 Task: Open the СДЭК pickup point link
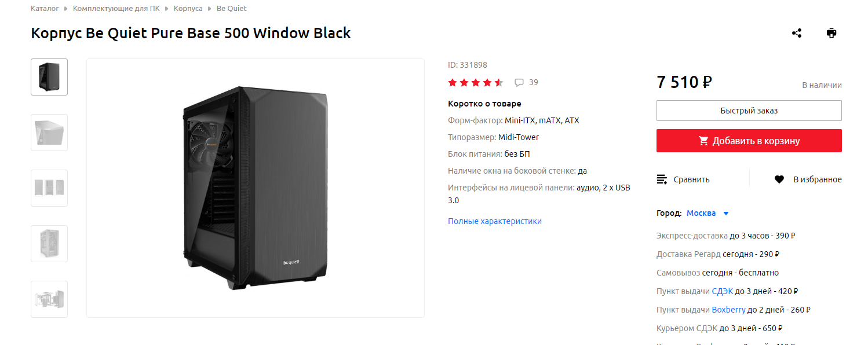tap(722, 291)
